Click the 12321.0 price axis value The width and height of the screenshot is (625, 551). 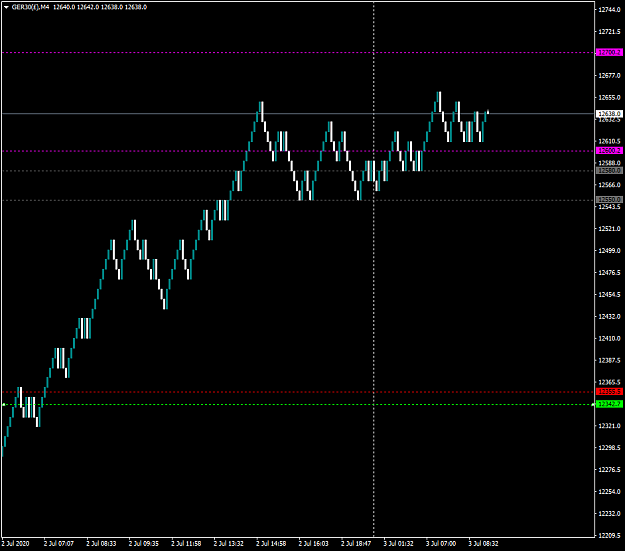coord(609,426)
